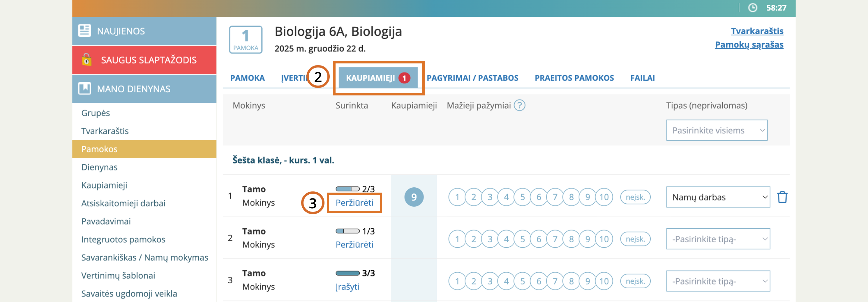Image resolution: width=868 pixels, height=302 pixels.
Task: Select grade 10 for the first student
Action: (604, 197)
